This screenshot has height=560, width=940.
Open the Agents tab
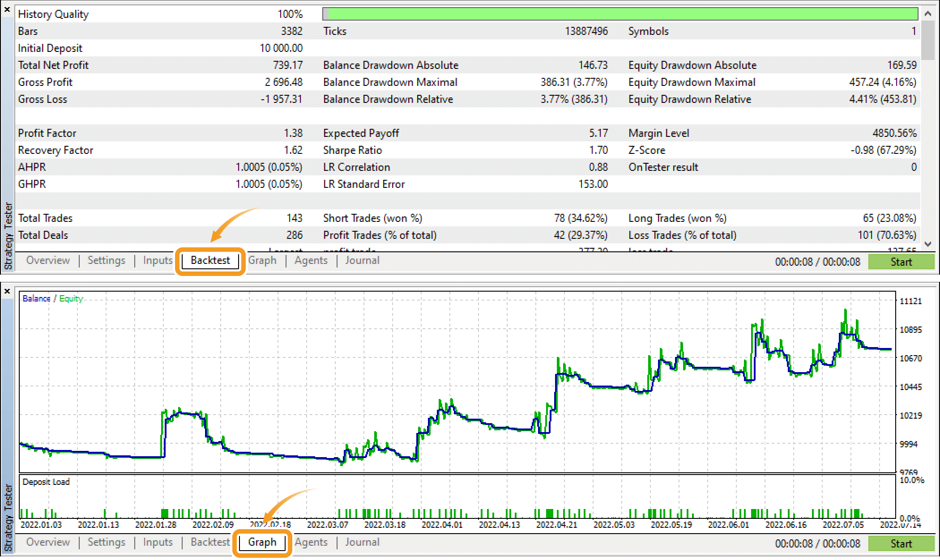pos(311,261)
